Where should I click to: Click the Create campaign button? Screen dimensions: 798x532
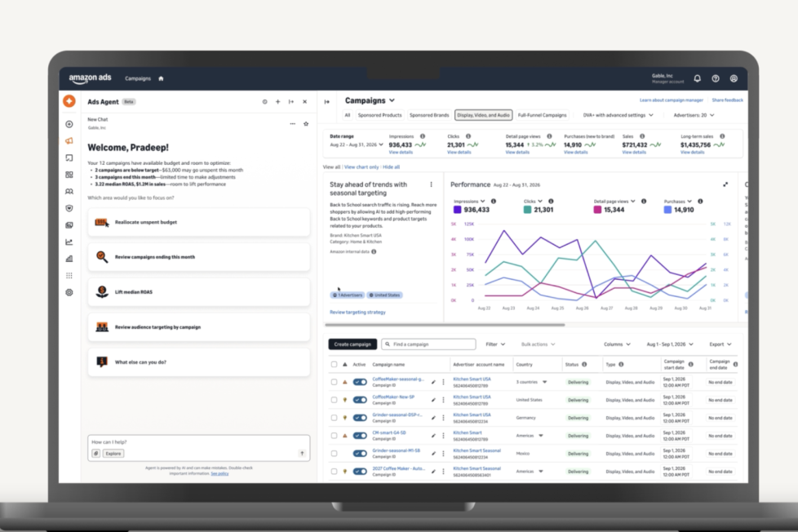point(352,344)
